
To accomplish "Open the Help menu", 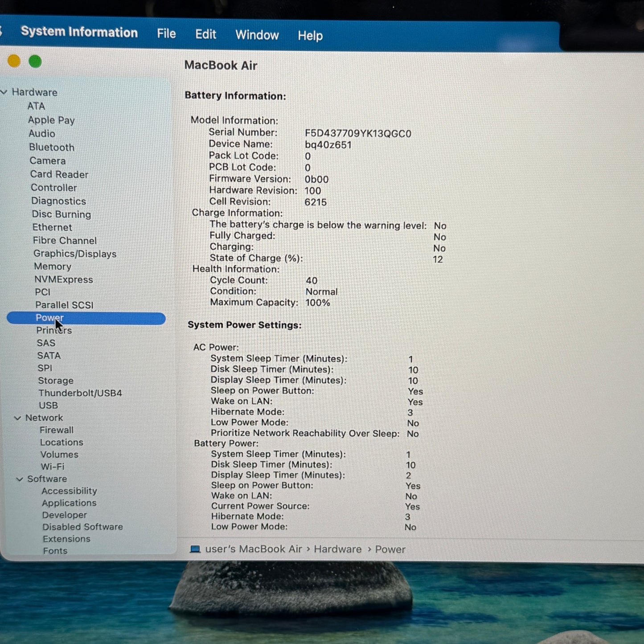I will [310, 36].
